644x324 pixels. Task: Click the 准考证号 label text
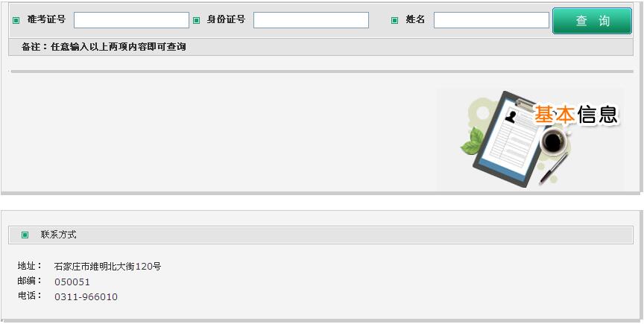tap(46, 19)
